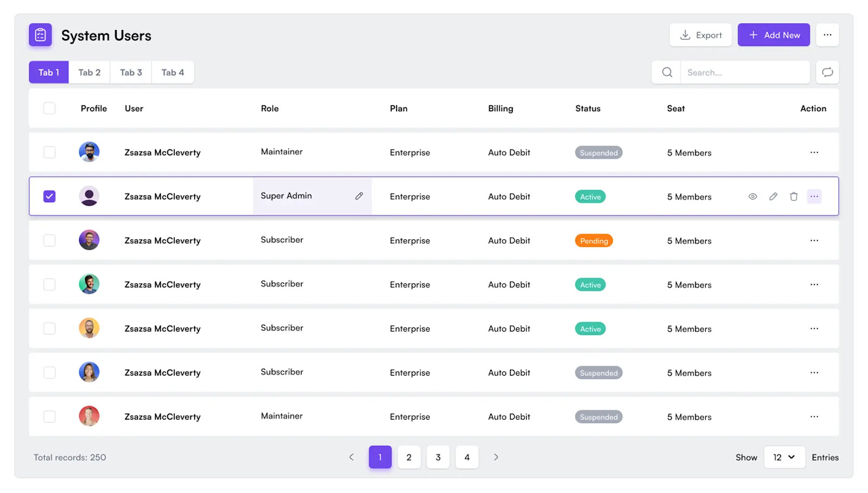Viewport: 868px width, 493px height.
Task: Click the refresh icon beside search
Action: (827, 72)
